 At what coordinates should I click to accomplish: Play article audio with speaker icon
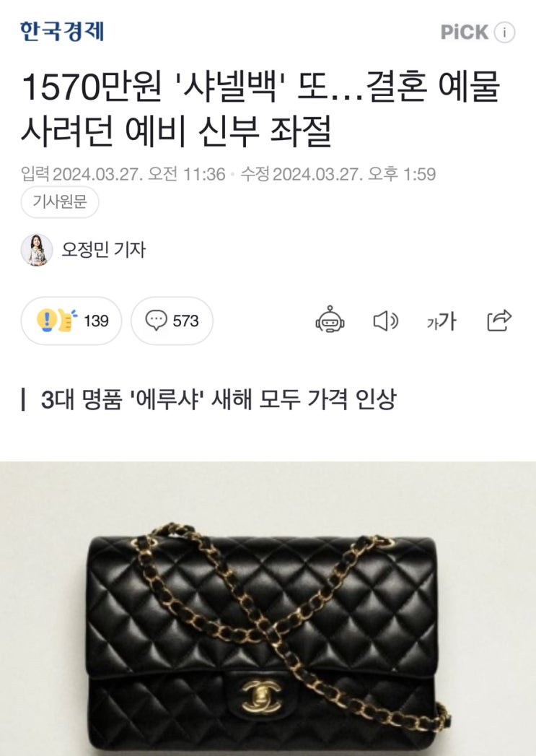coord(386,321)
